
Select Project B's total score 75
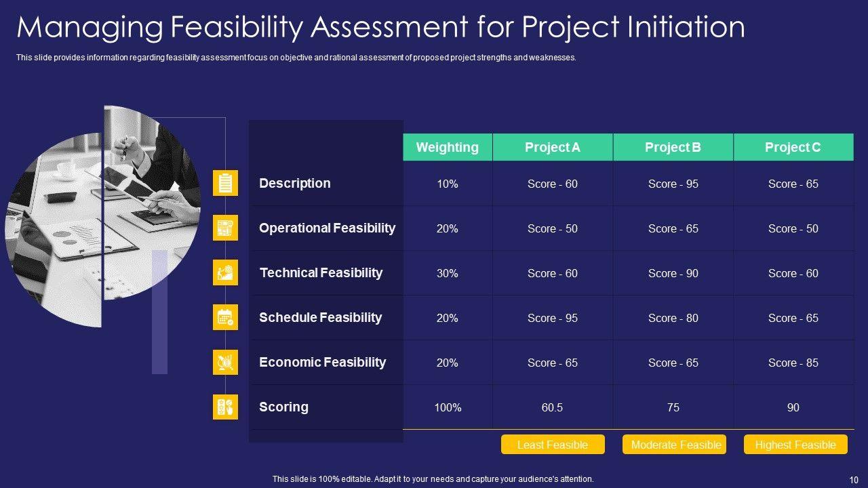point(673,407)
